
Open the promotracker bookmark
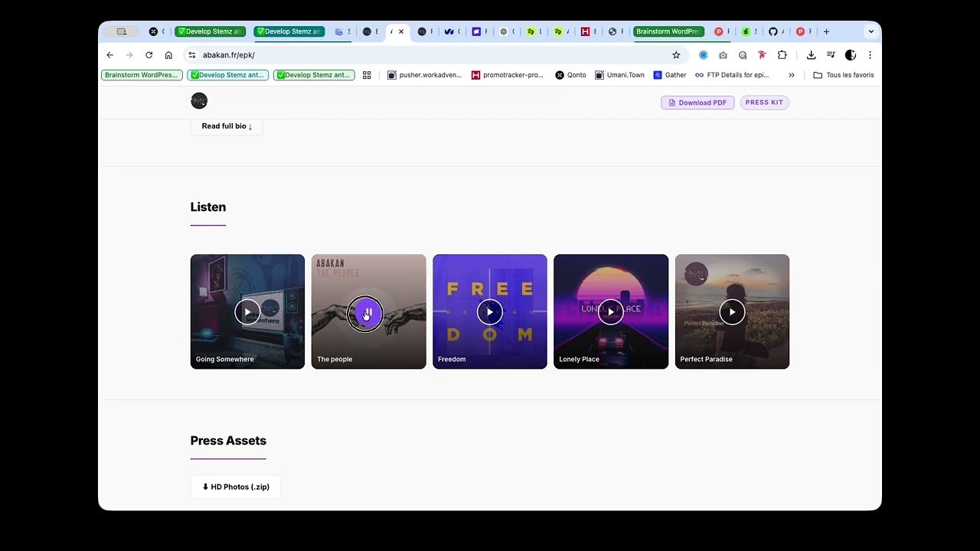[508, 75]
